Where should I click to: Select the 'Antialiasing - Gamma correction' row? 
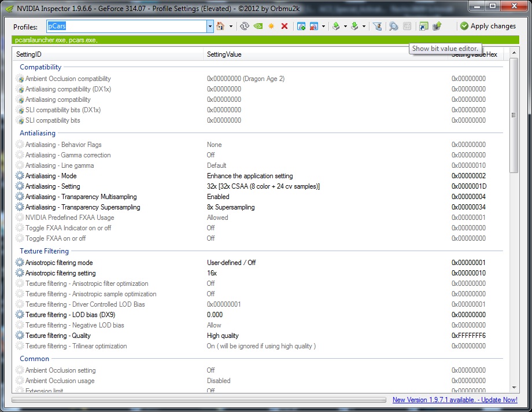(x=258, y=155)
